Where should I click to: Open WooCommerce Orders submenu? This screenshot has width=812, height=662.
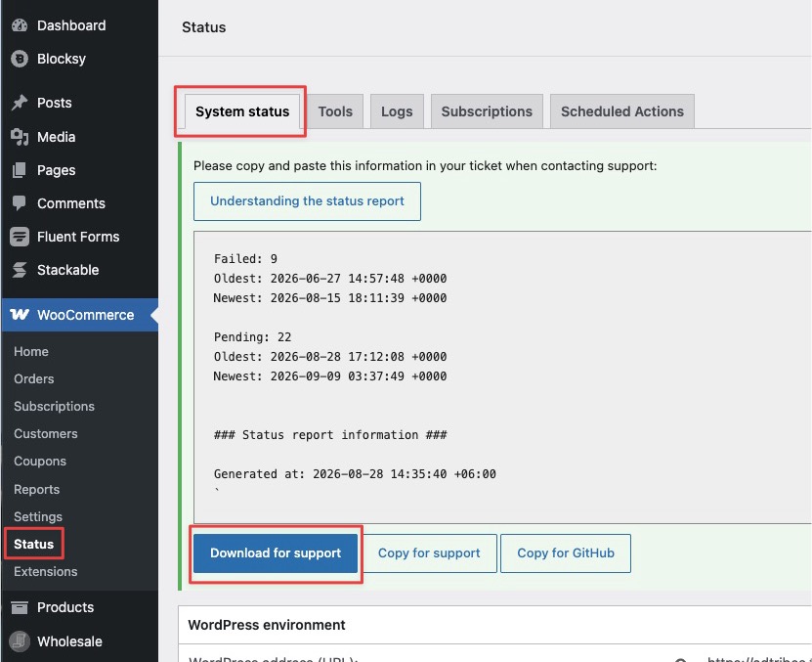click(33, 379)
